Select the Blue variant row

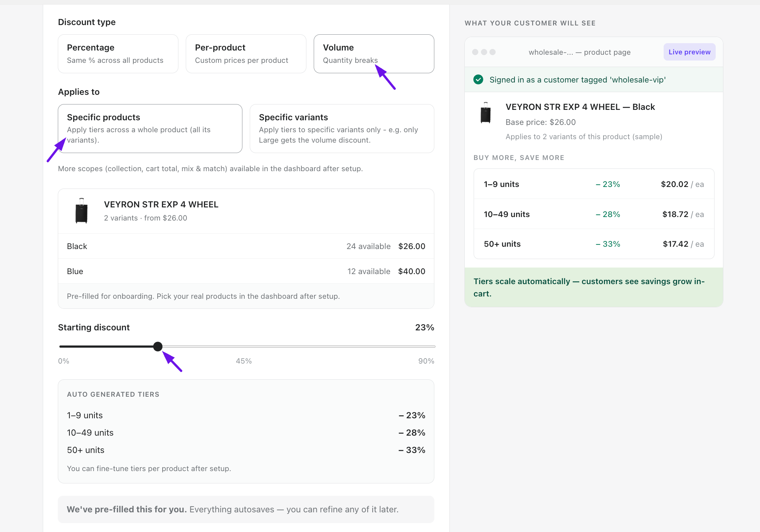(246, 271)
